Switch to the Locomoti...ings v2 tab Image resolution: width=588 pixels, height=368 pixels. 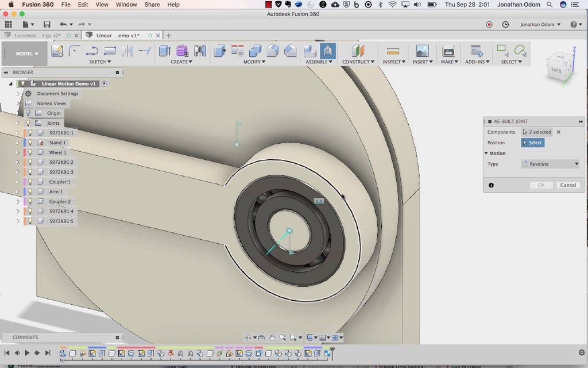[38, 36]
